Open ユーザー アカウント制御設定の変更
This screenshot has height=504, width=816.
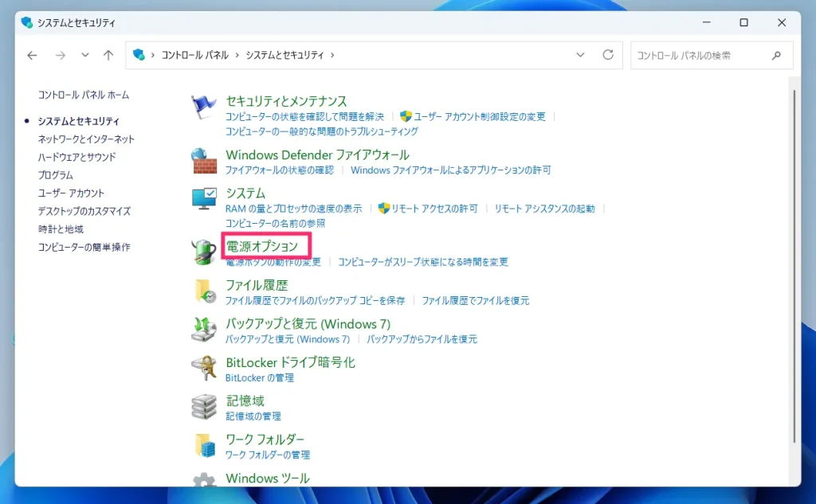(479, 116)
